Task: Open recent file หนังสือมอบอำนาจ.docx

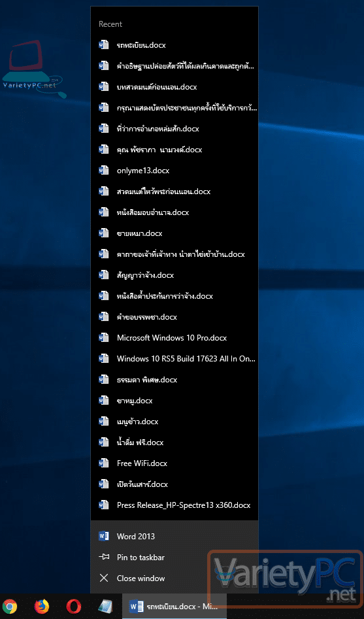Action: [x=174, y=212]
